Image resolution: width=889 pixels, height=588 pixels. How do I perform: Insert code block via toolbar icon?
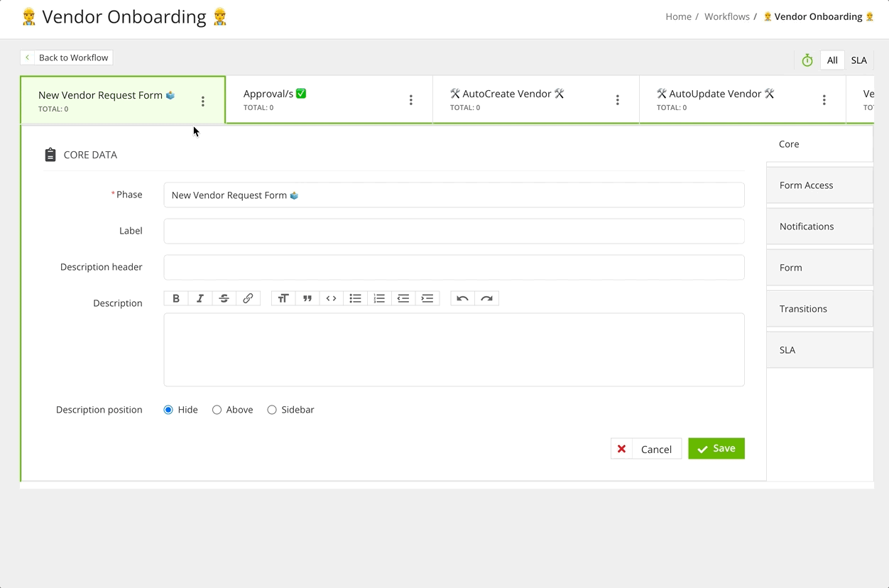(331, 298)
